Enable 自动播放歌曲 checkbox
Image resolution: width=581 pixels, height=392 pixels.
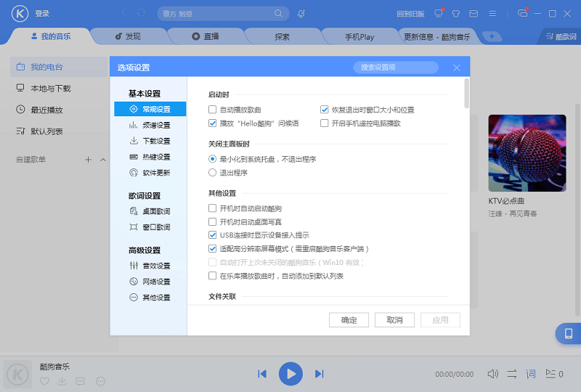click(x=212, y=110)
